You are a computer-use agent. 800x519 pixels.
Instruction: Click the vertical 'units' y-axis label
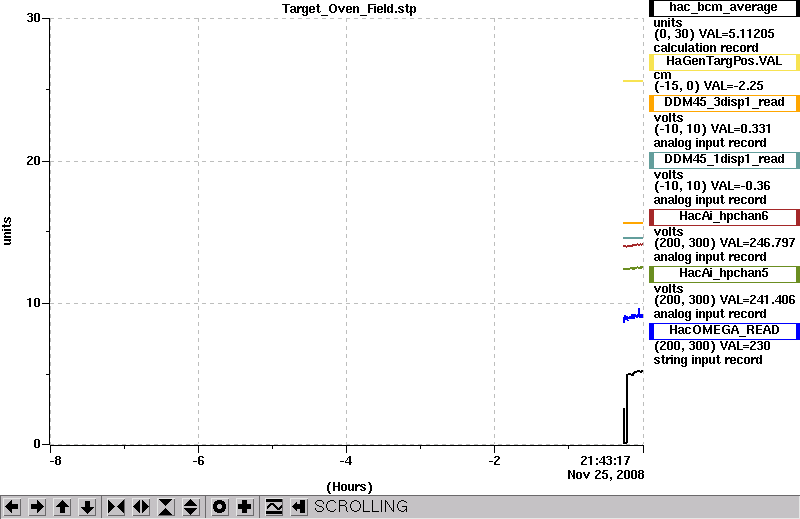click(7, 231)
